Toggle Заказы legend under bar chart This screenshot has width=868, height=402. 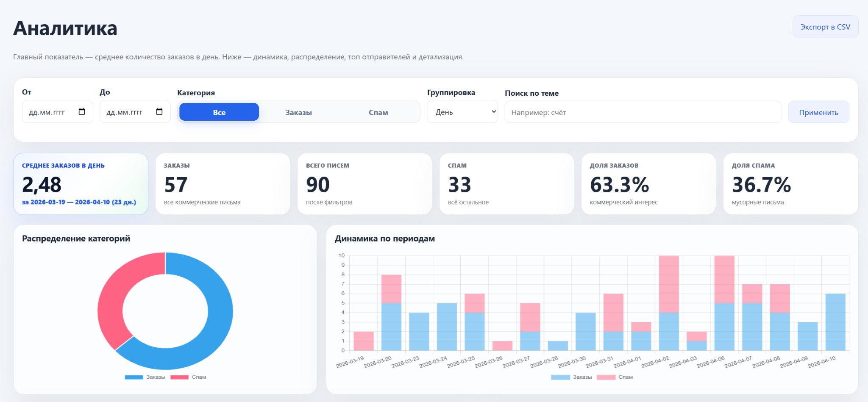point(571,377)
